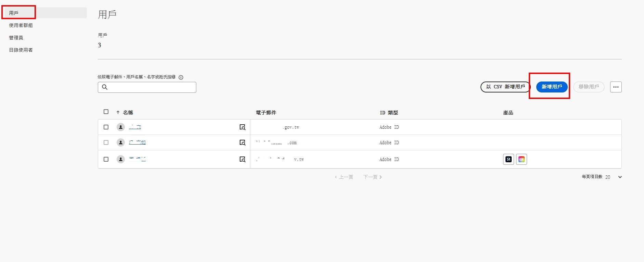The height and width of the screenshot is (262, 644).
Task: Open details icon for the third user row
Action: pos(242,159)
